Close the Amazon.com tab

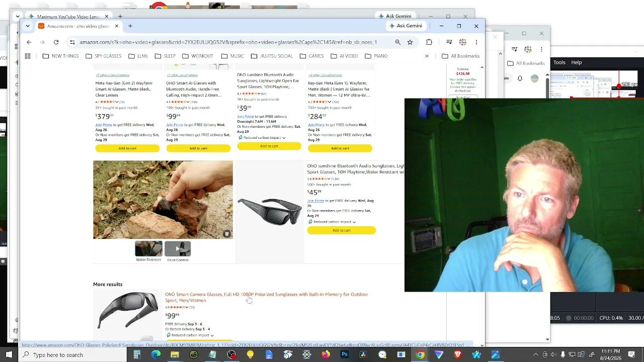point(116,26)
